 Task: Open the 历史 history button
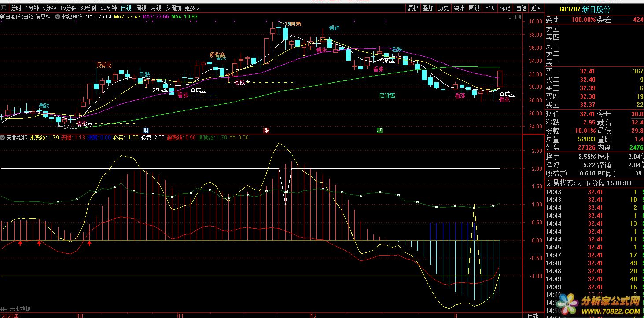(443, 7)
